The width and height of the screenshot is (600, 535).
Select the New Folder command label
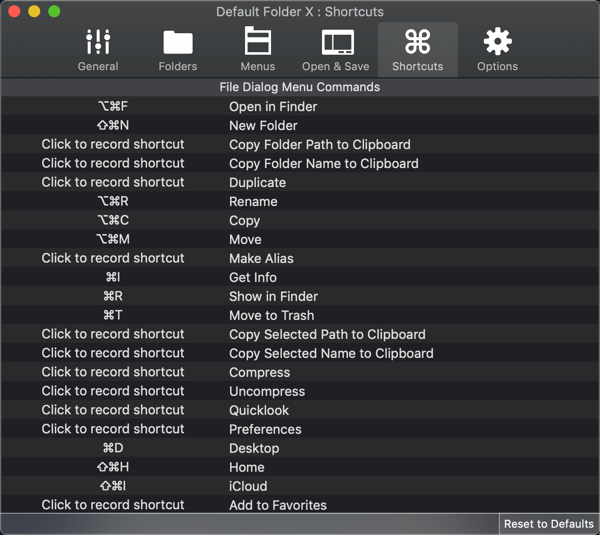[x=263, y=126]
